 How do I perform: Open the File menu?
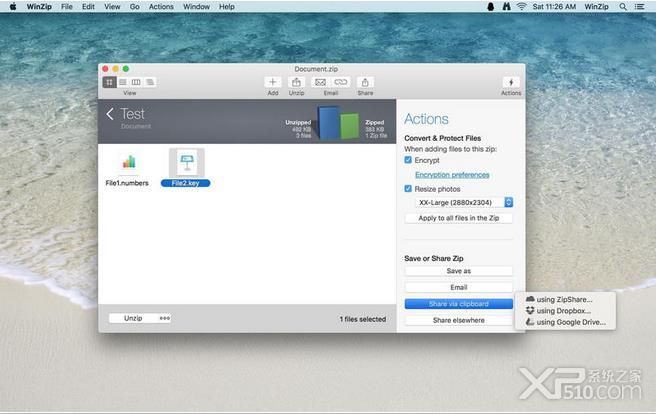pos(67,6)
